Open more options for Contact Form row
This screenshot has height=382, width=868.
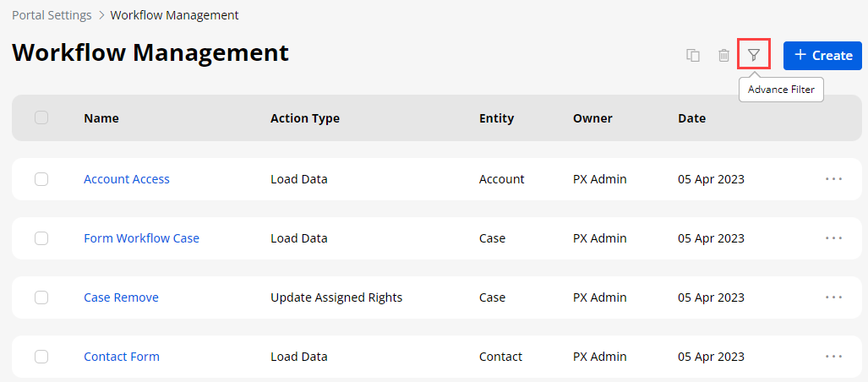pos(833,357)
